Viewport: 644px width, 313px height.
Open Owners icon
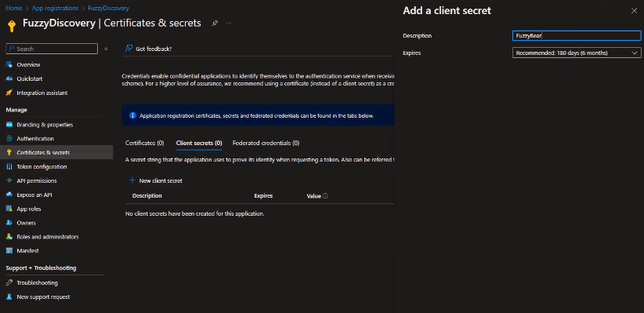(9, 223)
